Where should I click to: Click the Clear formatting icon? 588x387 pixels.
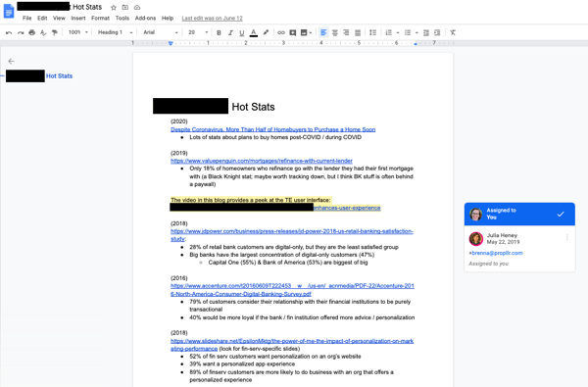pyautogui.click(x=453, y=32)
